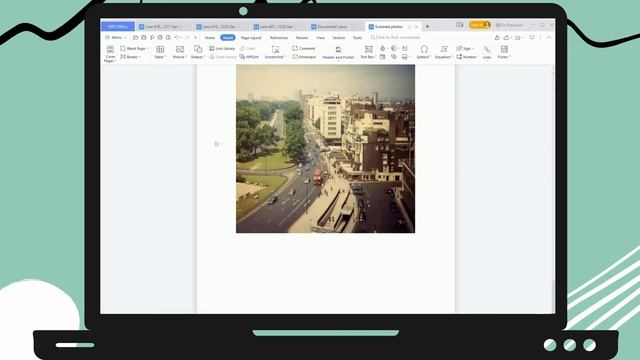Add a Comment from the Insert ribbon
640x360 pixels.
304,48
